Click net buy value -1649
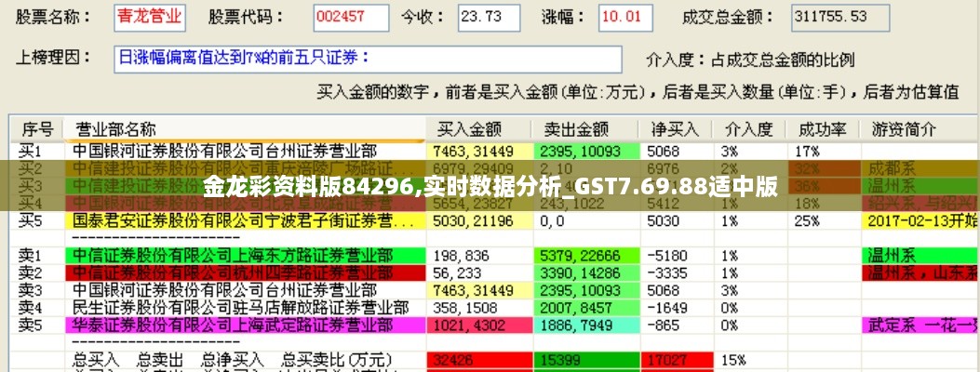980x372 pixels. click(x=667, y=308)
